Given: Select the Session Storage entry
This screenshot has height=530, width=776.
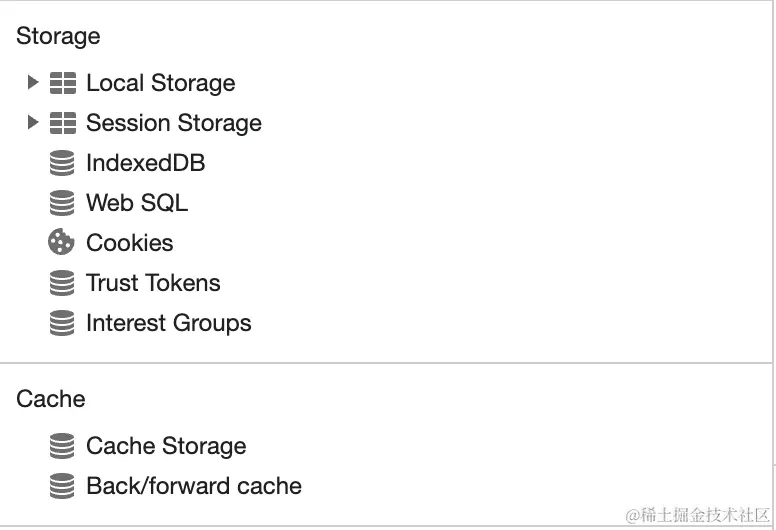Looking at the screenshot, I should [173, 123].
